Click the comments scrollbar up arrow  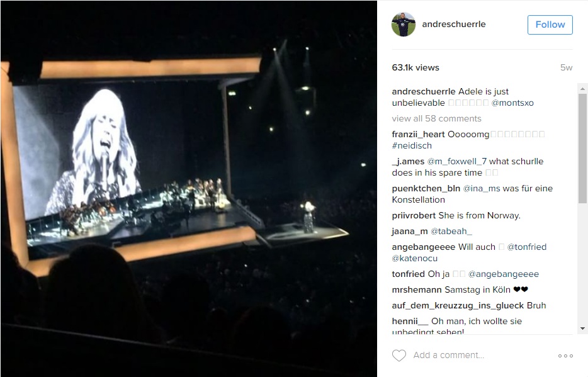click(x=582, y=89)
